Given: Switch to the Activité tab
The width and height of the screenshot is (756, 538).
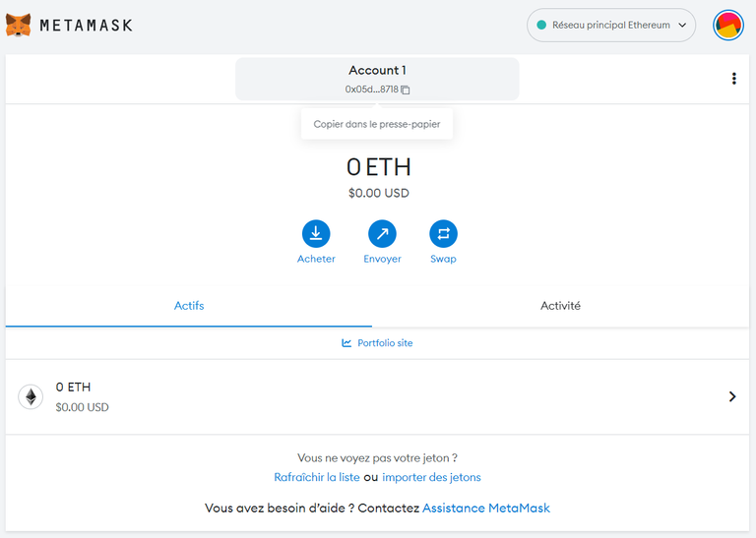Looking at the screenshot, I should pyautogui.click(x=560, y=306).
